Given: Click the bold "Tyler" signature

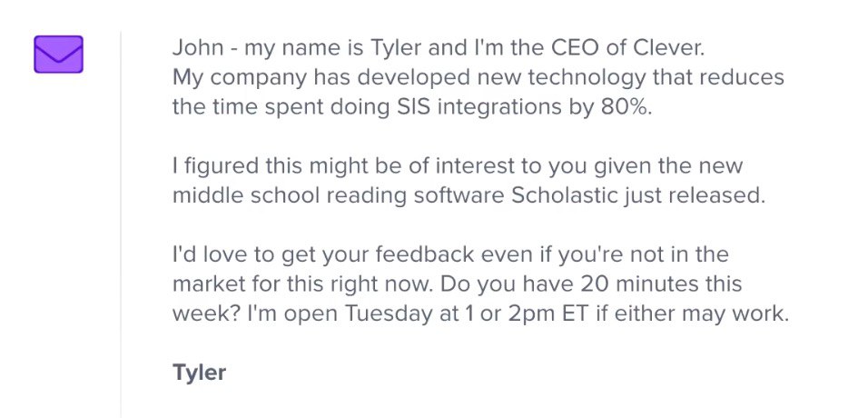Looking at the screenshot, I should (199, 373).
